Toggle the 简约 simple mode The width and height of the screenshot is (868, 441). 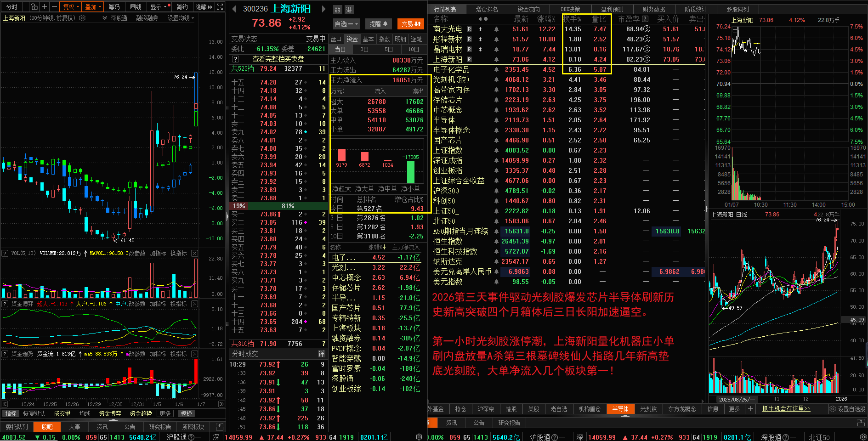(x=182, y=7)
